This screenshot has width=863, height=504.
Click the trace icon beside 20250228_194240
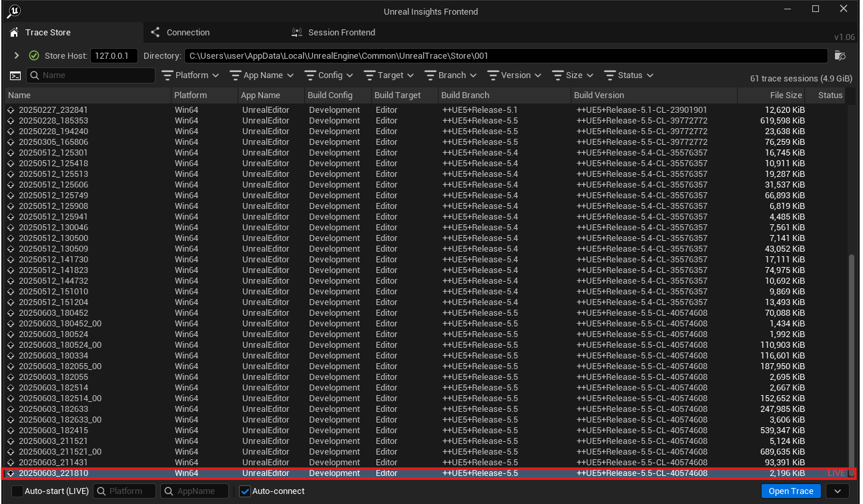tap(11, 132)
